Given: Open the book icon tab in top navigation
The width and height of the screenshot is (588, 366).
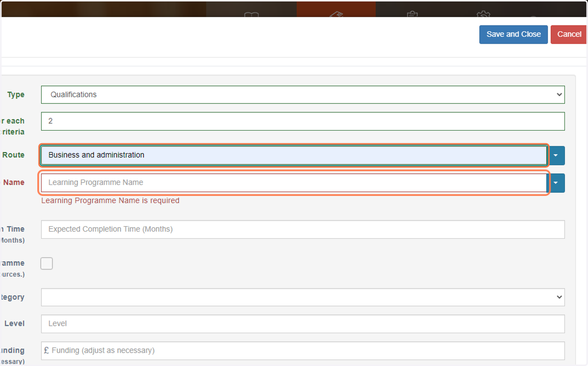Looking at the screenshot, I should coord(251,16).
